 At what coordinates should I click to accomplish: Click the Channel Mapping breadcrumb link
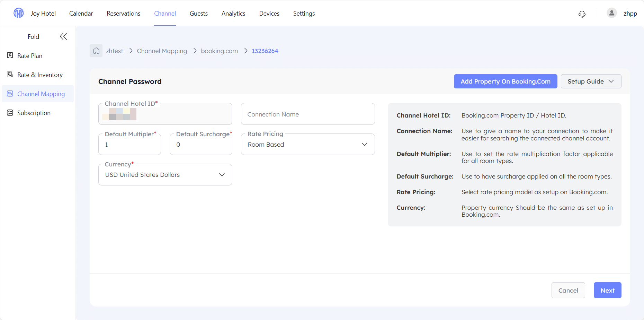(162, 51)
